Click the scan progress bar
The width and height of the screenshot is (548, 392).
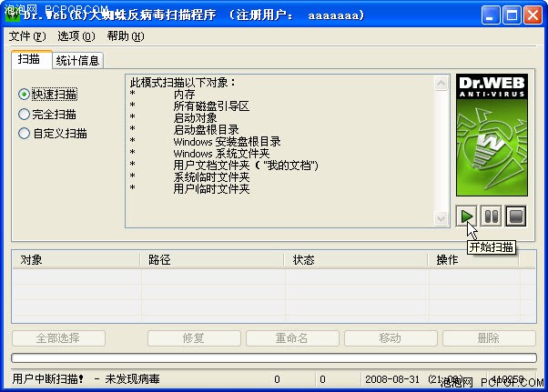point(274,357)
